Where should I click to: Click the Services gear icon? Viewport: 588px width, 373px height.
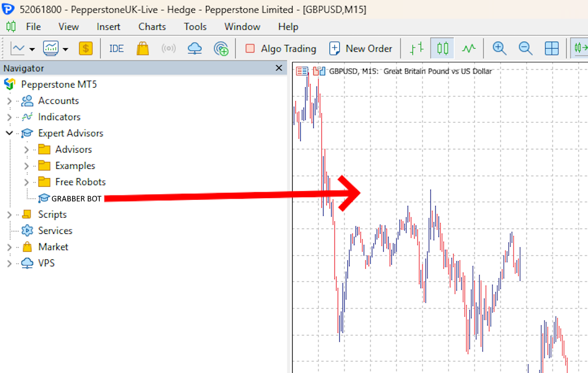pyautogui.click(x=27, y=231)
